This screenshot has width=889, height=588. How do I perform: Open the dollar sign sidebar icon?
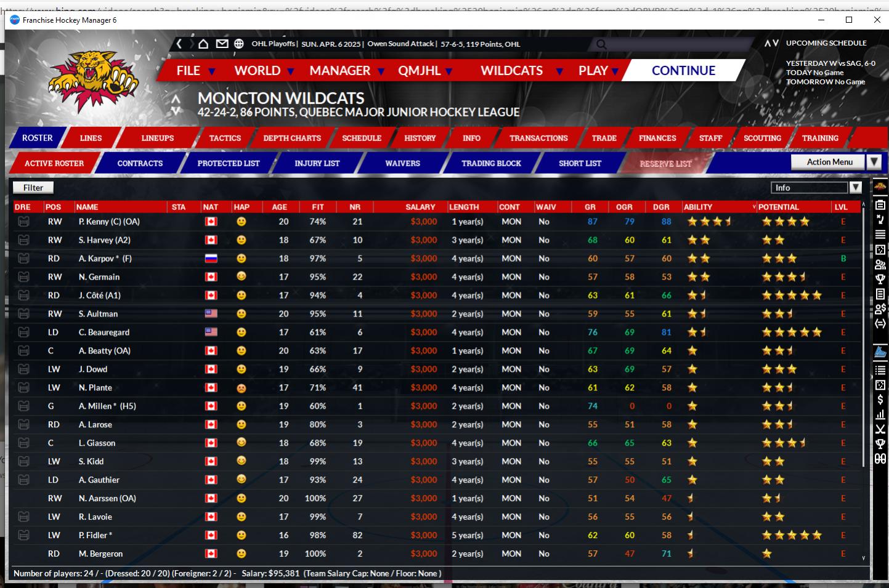tap(880, 400)
